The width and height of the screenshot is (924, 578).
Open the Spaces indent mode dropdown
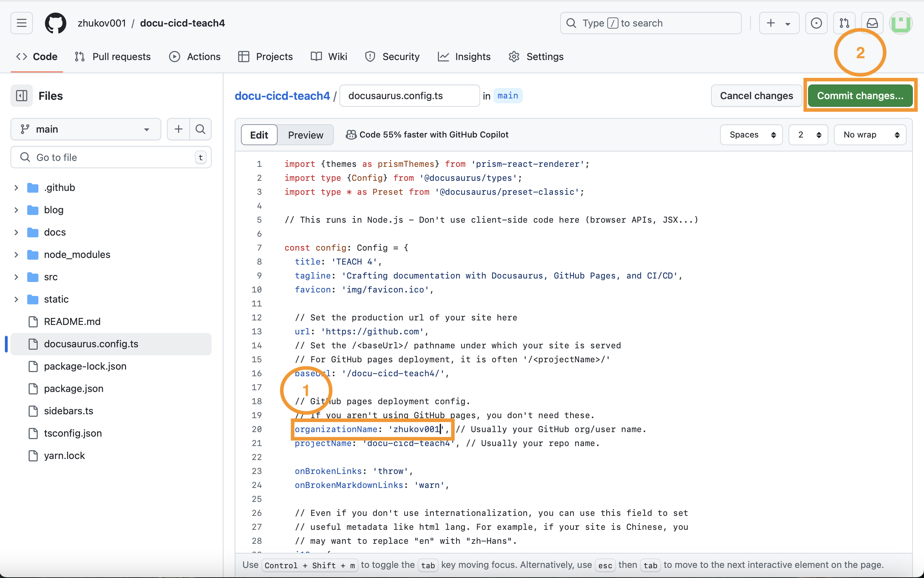tap(751, 135)
